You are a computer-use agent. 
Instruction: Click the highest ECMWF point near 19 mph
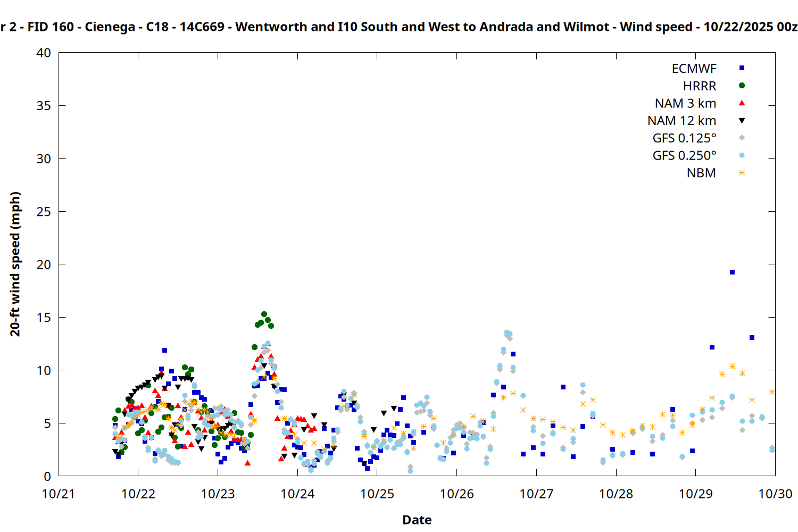tap(732, 272)
